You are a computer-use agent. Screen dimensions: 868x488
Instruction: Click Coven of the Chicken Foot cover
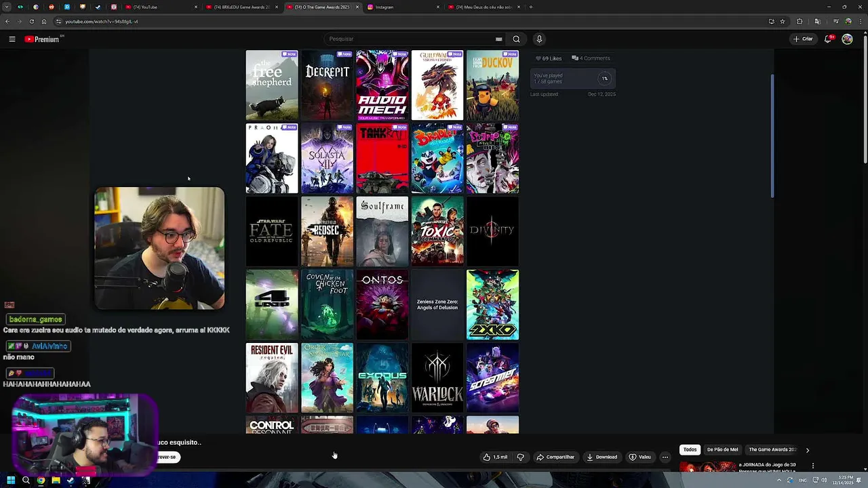(x=327, y=304)
